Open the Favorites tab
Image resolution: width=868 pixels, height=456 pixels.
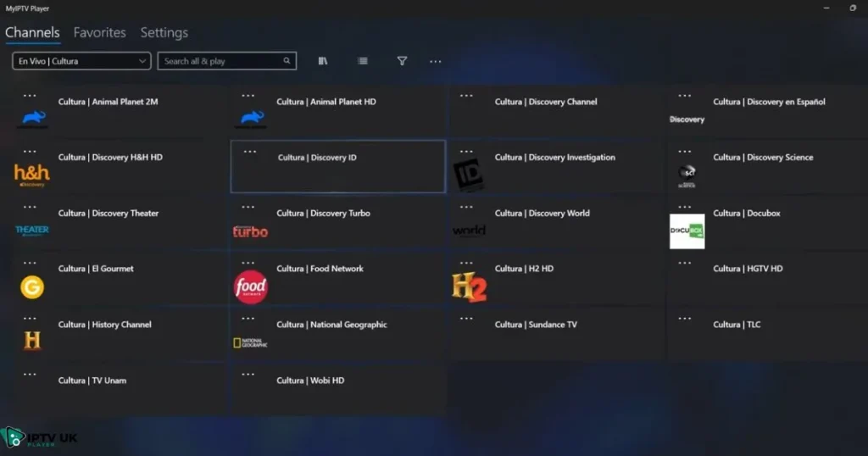pyautogui.click(x=100, y=33)
